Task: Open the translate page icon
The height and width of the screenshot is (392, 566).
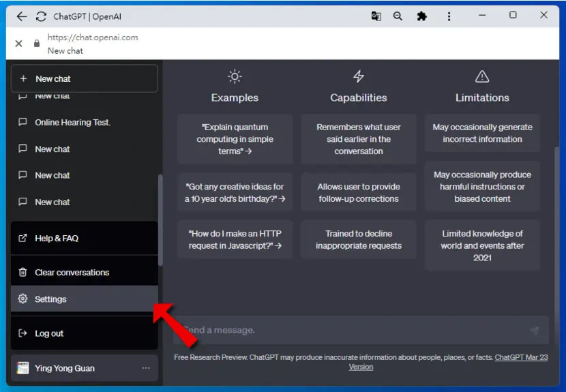Action: 376,16
